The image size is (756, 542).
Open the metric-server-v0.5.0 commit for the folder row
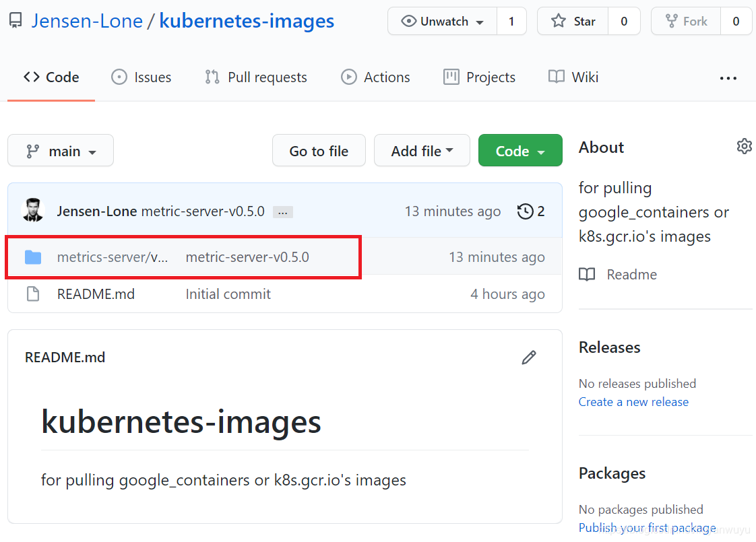pos(247,257)
